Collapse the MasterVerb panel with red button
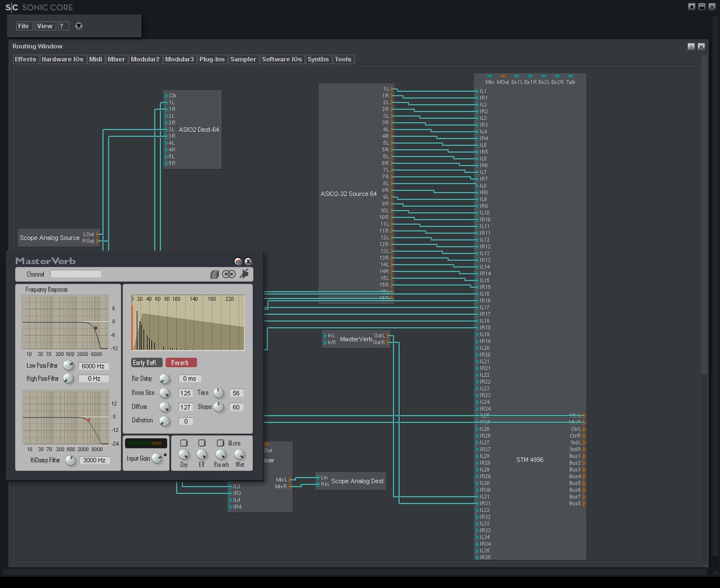Viewport: 720px width, 588px height. 238,261
